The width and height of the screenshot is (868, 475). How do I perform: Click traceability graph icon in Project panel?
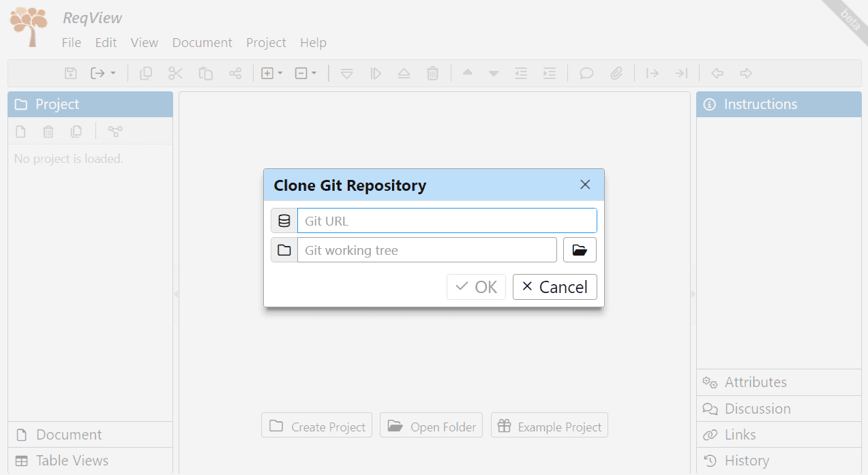115,132
